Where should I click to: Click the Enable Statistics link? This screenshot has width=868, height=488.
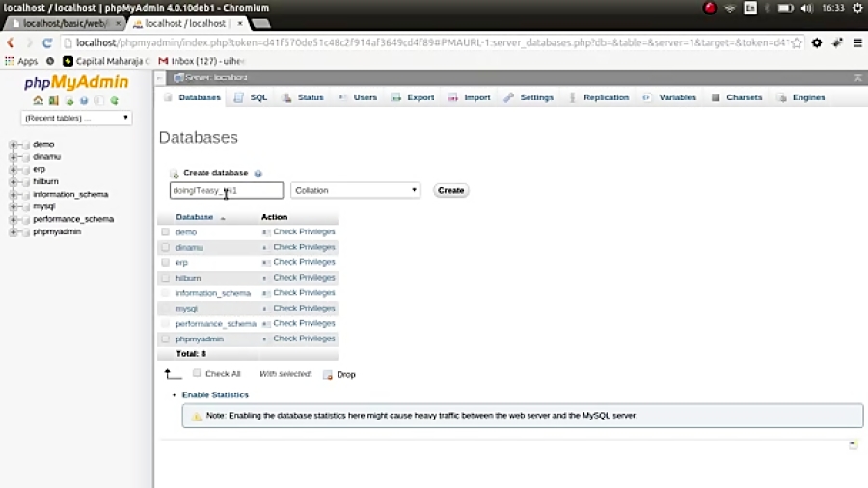pos(215,395)
